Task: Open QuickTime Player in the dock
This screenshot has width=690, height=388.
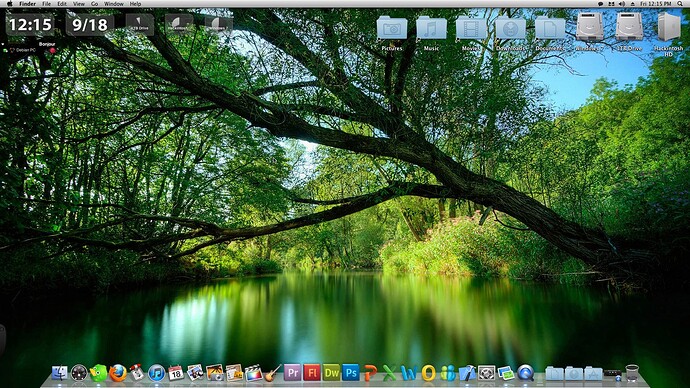Action: [x=525, y=373]
